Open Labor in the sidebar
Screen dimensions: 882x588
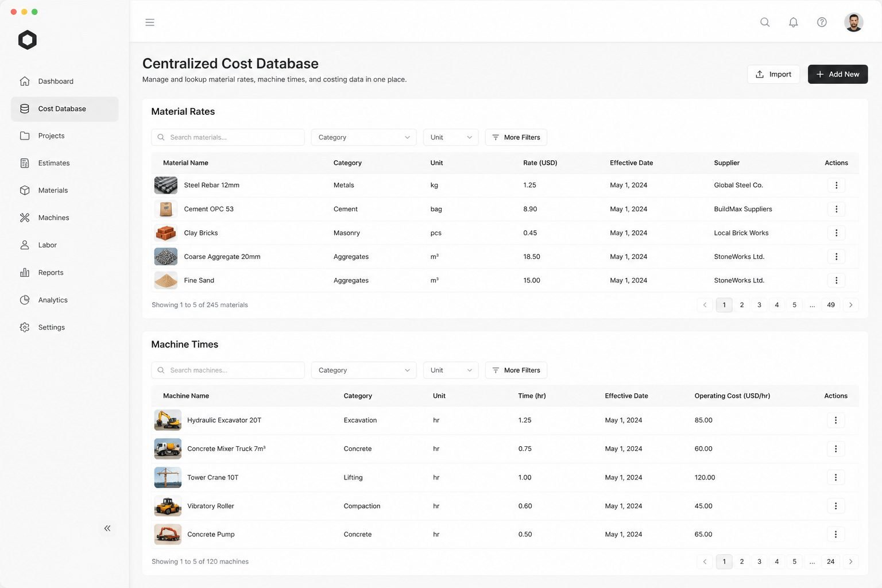[65, 245]
